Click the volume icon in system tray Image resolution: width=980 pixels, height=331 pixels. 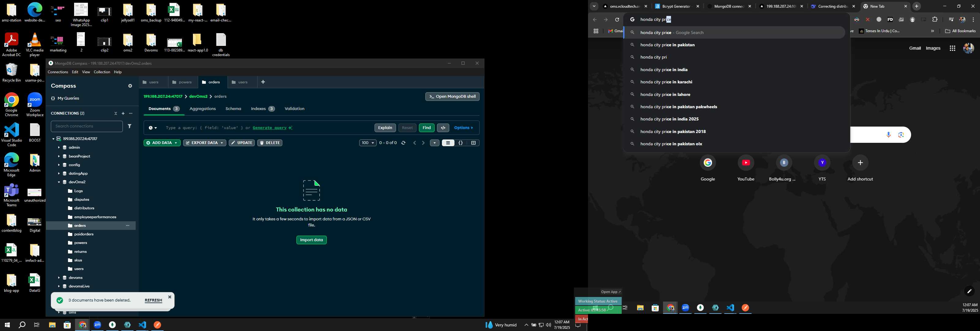[548, 325]
